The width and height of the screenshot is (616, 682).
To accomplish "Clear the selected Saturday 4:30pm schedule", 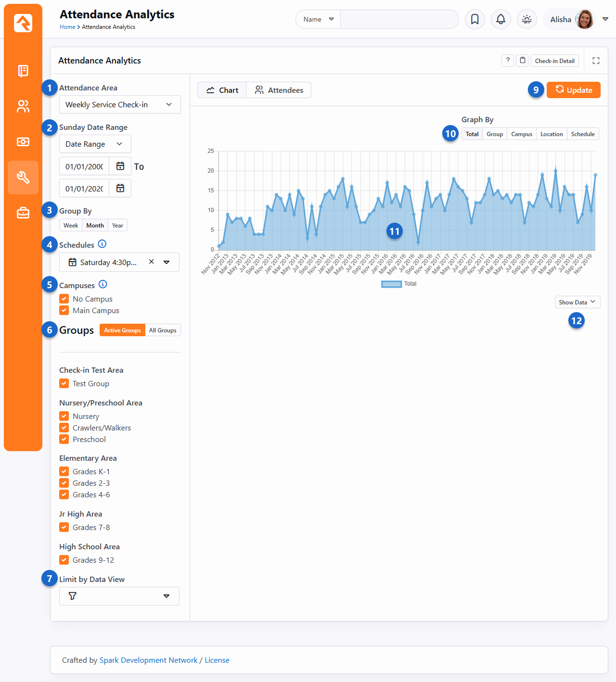I will point(151,262).
